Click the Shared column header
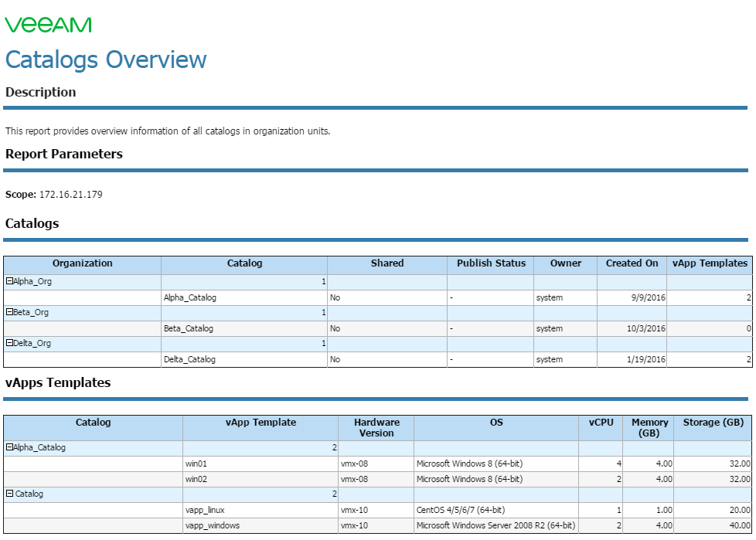This screenshot has width=756, height=540. coord(387,263)
